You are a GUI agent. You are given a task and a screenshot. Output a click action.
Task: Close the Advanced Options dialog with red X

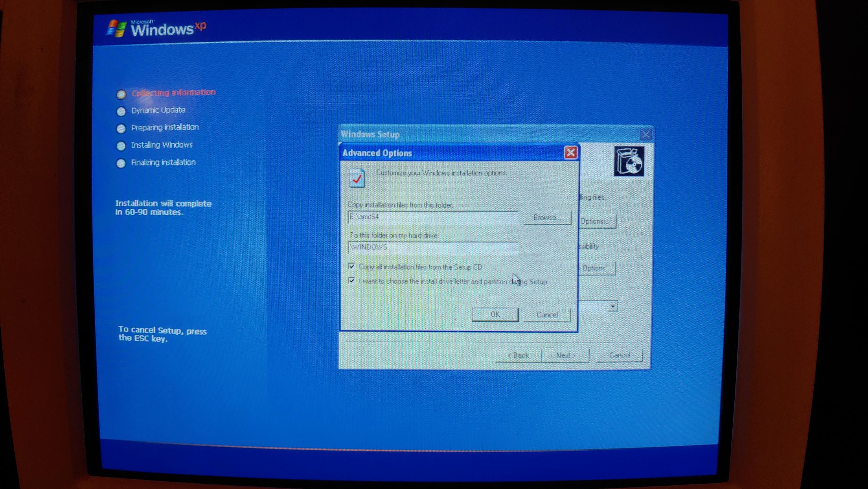tap(571, 153)
